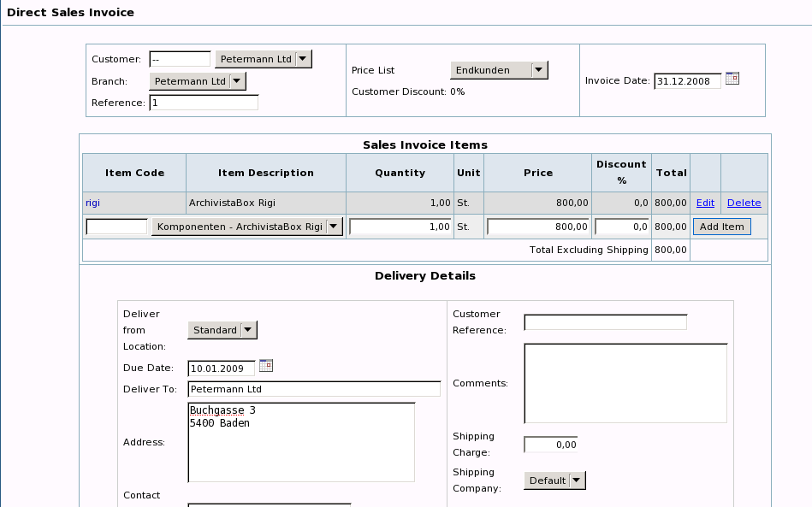
Task: Click the Invoice Date field 31.12.2008
Action: point(687,81)
